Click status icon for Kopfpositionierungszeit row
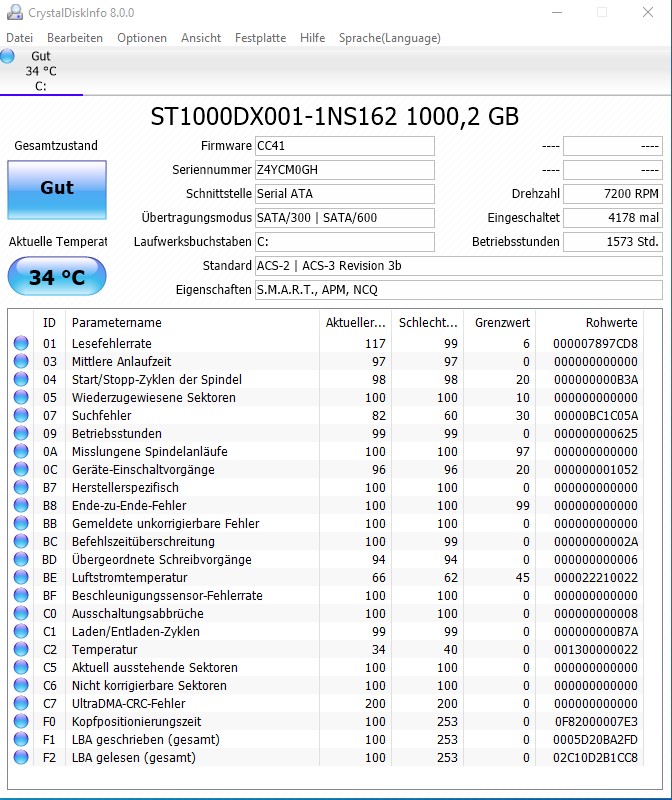The width and height of the screenshot is (672, 800). (21, 721)
